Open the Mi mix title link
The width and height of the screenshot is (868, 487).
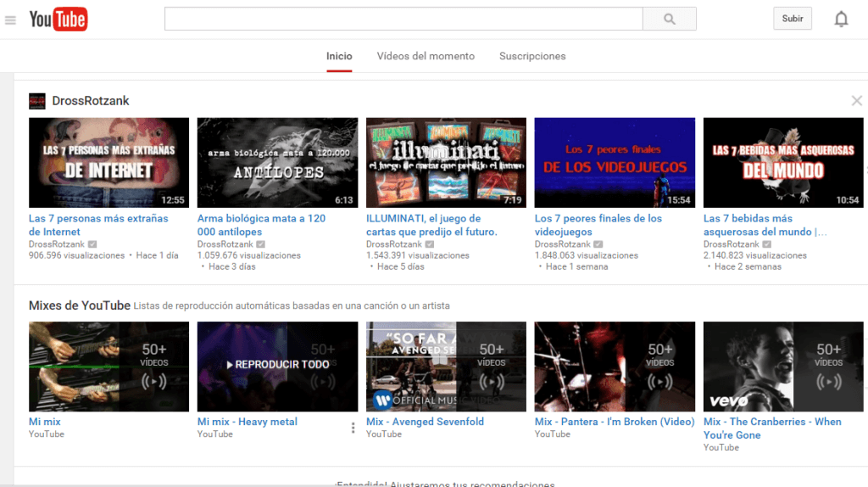click(x=44, y=422)
